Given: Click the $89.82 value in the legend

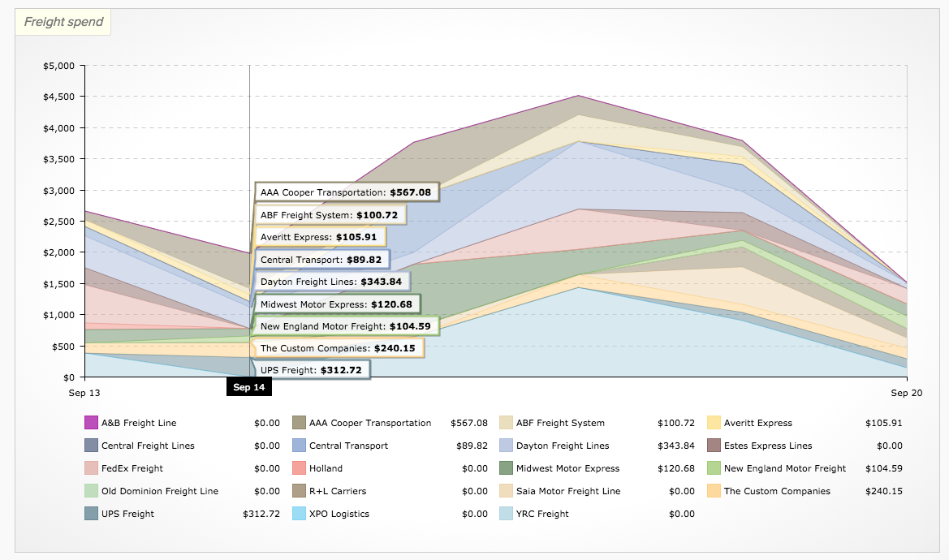Looking at the screenshot, I should coord(472,446).
